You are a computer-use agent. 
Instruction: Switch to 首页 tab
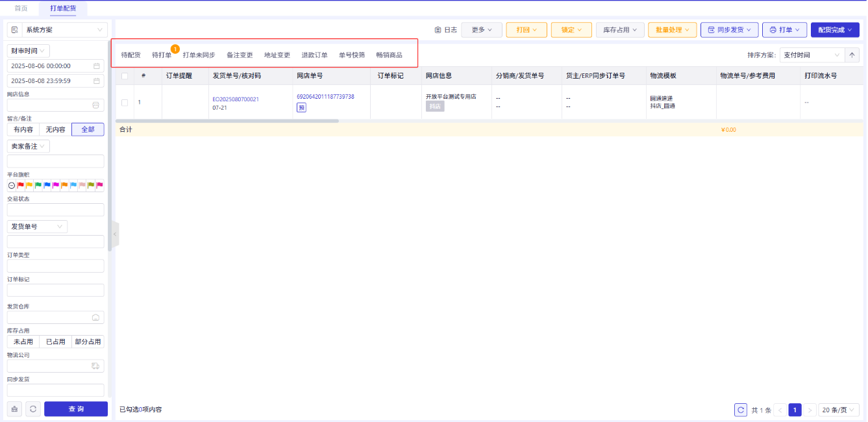(x=21, y=8)
